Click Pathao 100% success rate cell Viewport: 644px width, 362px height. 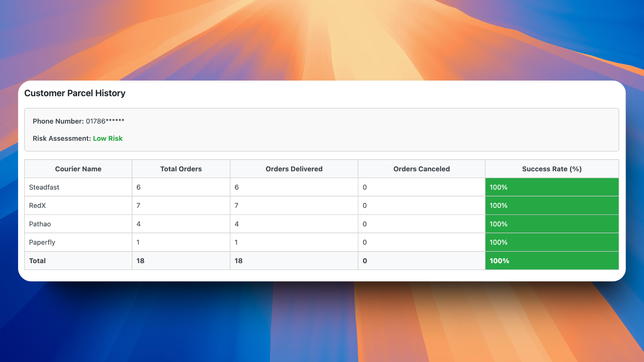click(x=552, y=224)
